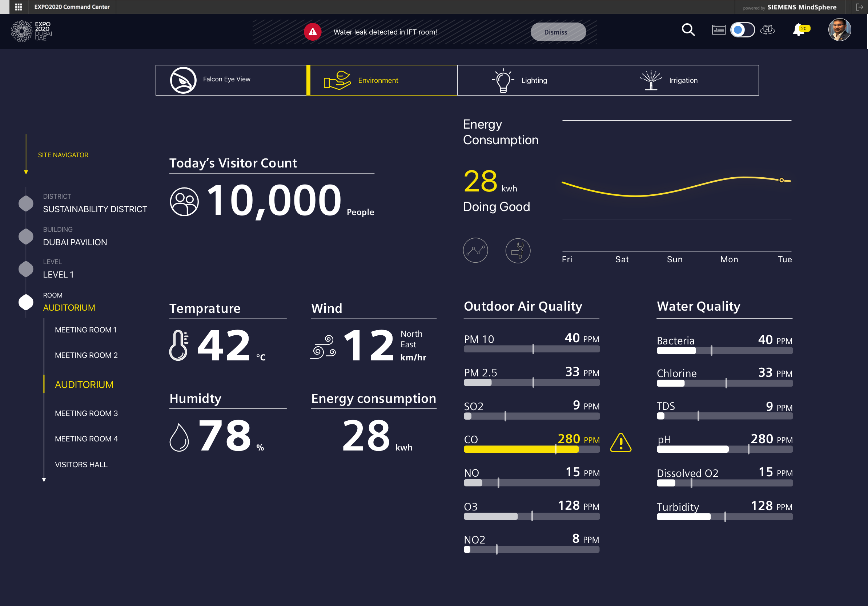The height and width of the screenshot is (606, 868).
Task: Select Meeting Room 3 in site navigator
Action: [86, 413]
